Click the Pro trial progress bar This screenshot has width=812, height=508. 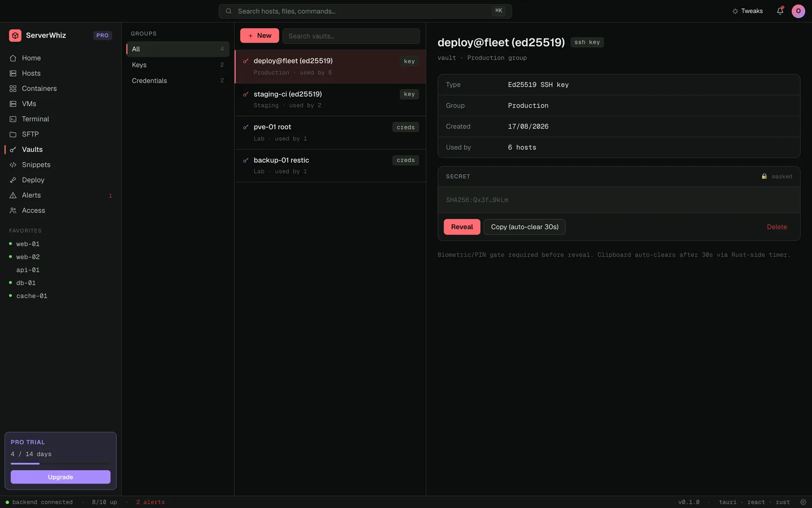(x=60, y=463)
